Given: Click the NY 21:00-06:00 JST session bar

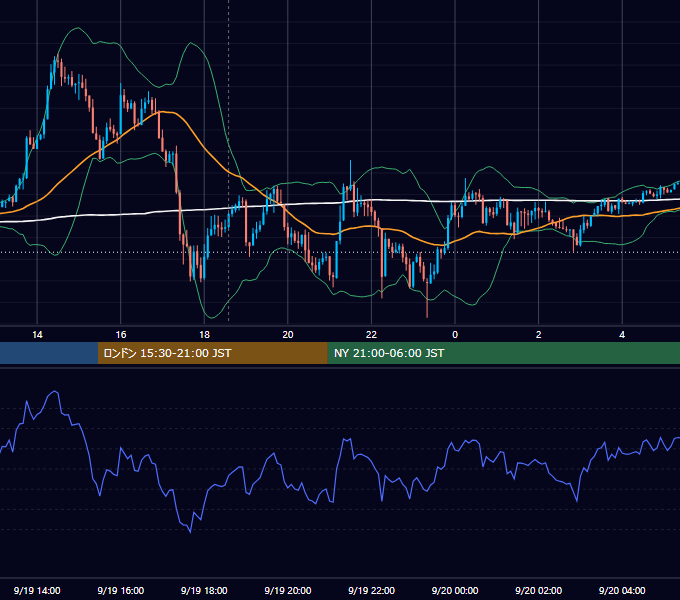Looking at the screenshot, I should coord(503,353).
